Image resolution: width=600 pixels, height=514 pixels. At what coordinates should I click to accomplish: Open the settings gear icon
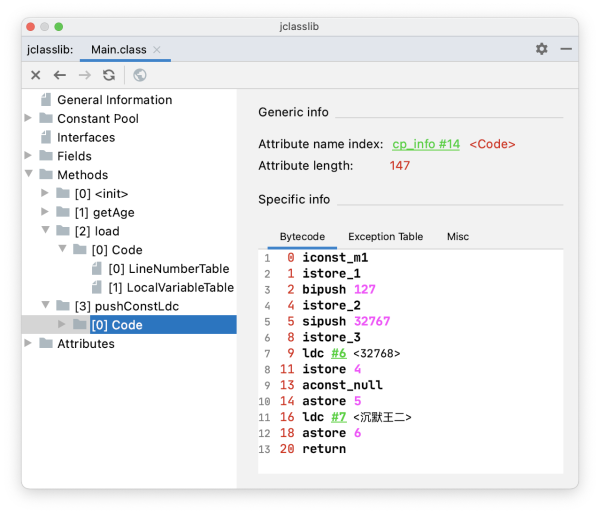click(541, 49)
